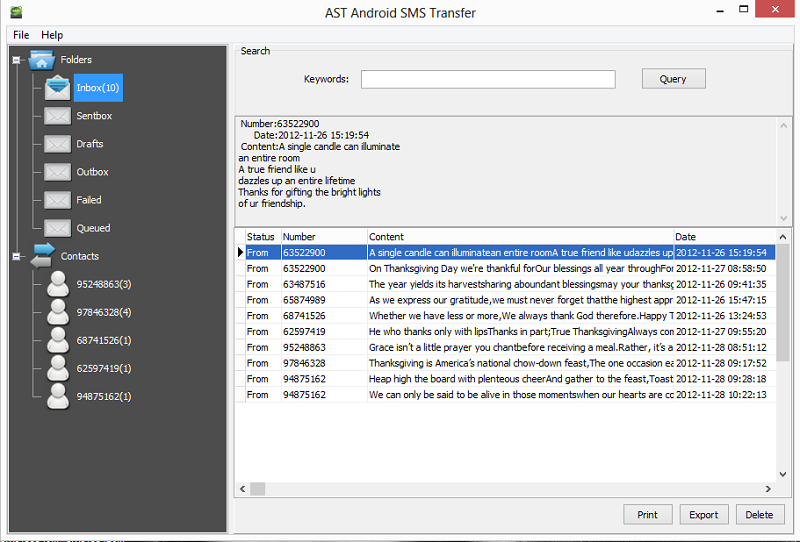
Task: Select contact 97846328(4) in tree
Action: coord(104,312)
